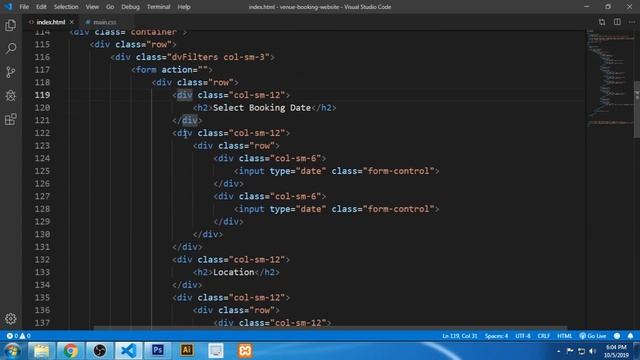Open Illustrator from the taskbar
This screenshot has width=640, height=360.
coord(187,351)
